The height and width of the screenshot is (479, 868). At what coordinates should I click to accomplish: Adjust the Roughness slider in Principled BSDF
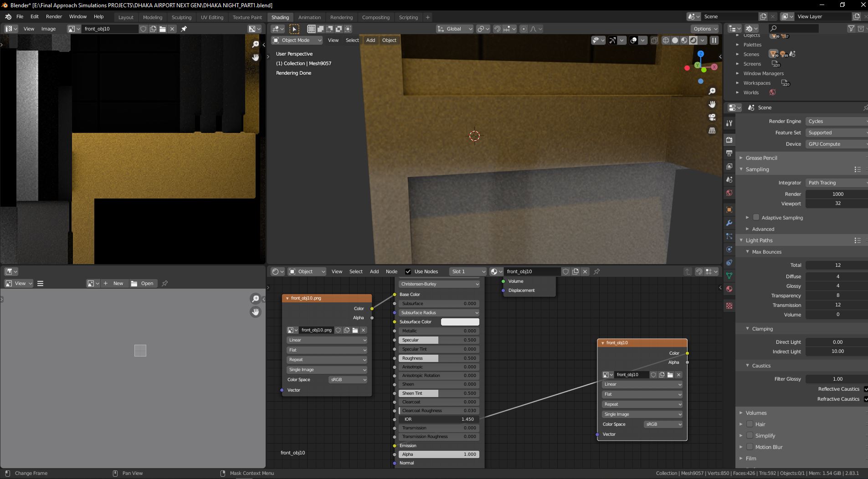click(x=439, y=358)
